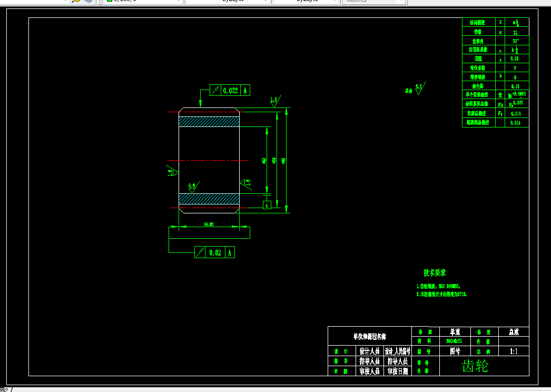The height and width of the screenshot is (392, 551).
Task: Click the 1:1 scale value
Action: (x=514, y=351)
